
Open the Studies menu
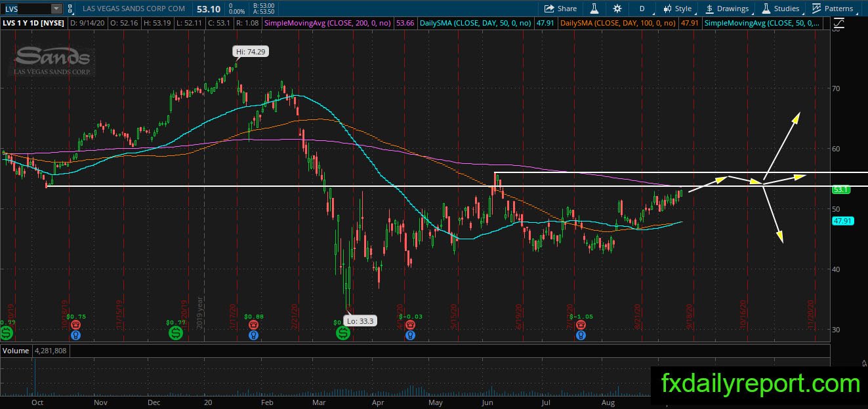pyautogui.click(x=780, y=9)
